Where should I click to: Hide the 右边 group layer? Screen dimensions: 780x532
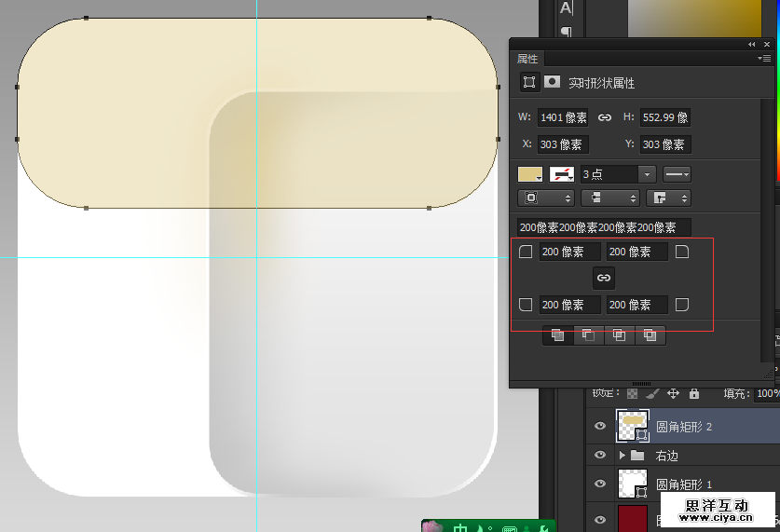click(601, 456)
